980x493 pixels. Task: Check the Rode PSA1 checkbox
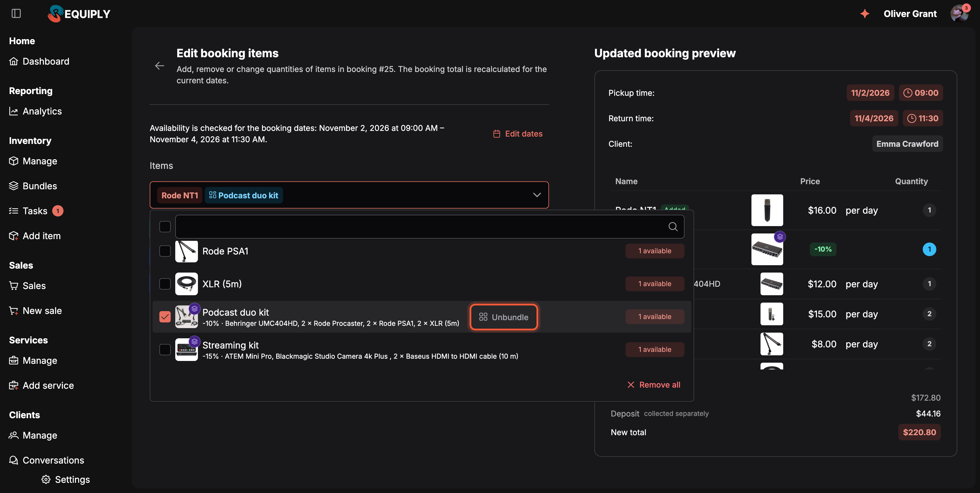[165, 251]
